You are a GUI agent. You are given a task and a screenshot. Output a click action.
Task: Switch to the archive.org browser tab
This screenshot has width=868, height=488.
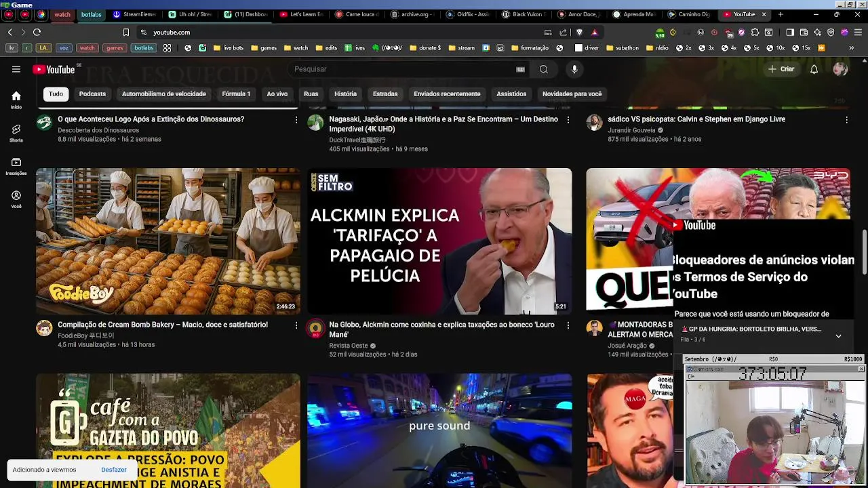414,14
